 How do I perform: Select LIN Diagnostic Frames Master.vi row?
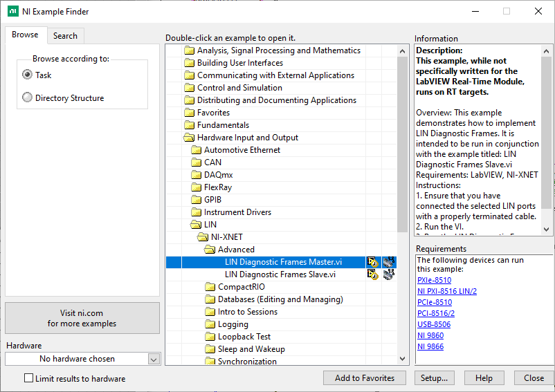pyautogui.click(x=281, y=262)
